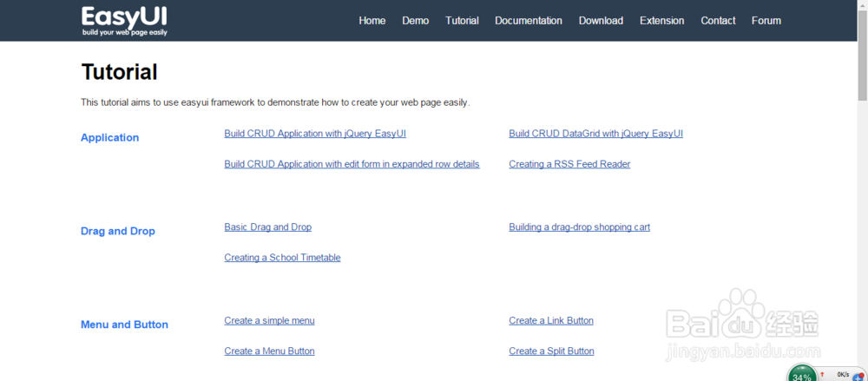Visit the Forum link in navigation

point(766,21)
